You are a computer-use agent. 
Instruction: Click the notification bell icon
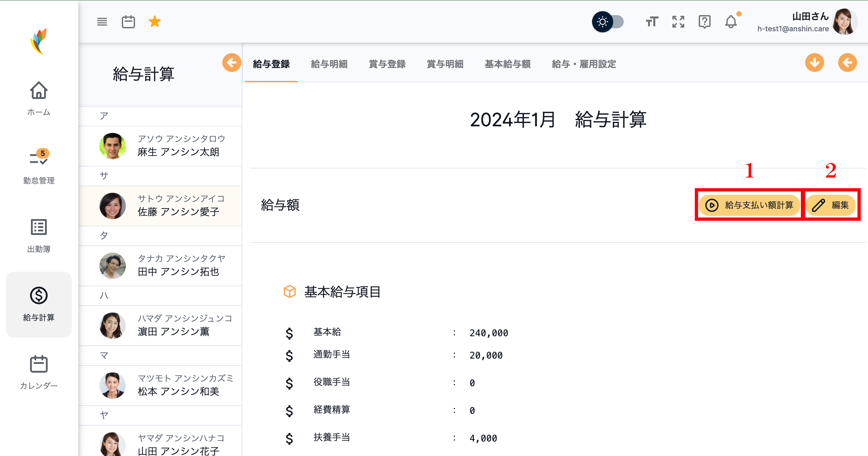pyautogui.click(x=730, y=22)
